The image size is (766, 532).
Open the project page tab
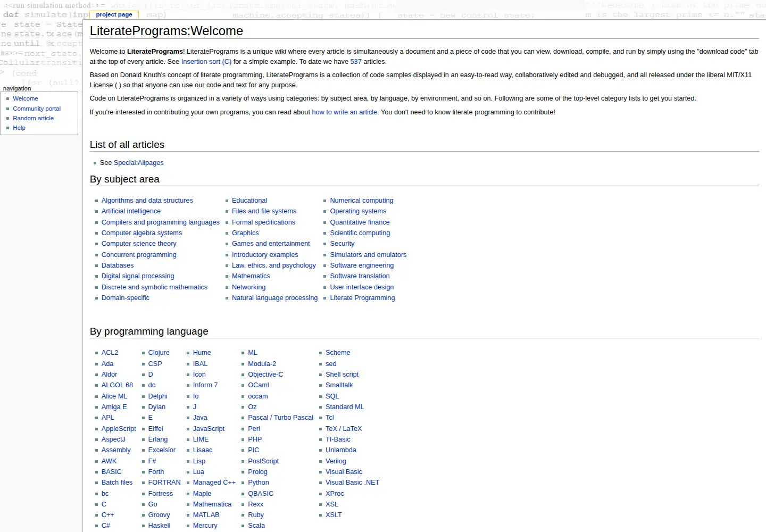tap(114, 15)
